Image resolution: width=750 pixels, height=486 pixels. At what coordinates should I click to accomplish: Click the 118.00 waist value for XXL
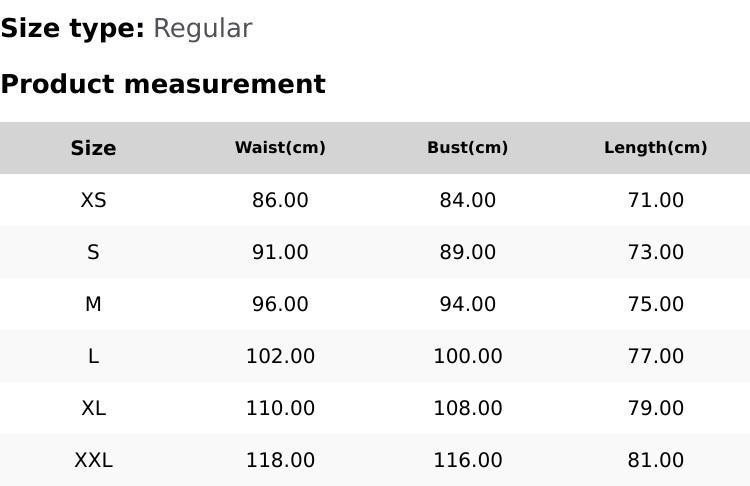[x=280, y=460]
